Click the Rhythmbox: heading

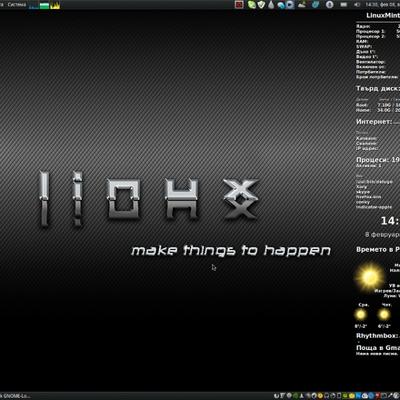pos(377,336)
